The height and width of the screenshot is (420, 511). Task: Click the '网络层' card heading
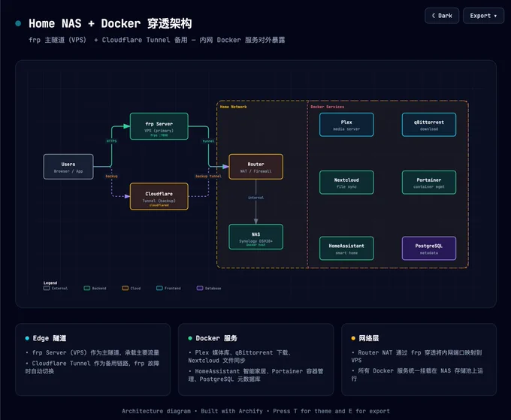point(368,338)
